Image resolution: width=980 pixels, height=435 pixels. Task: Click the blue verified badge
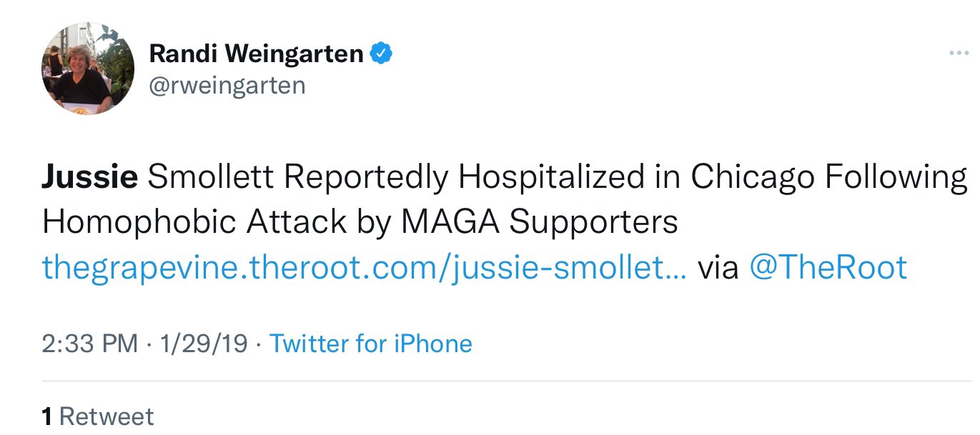(381, 53)
